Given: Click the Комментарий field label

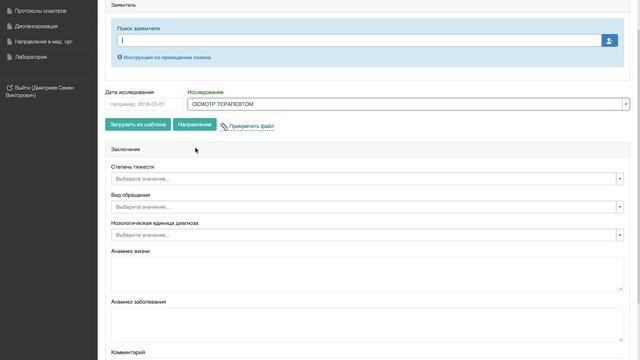Looking at the screenshot, I should [x=128, y=352].
